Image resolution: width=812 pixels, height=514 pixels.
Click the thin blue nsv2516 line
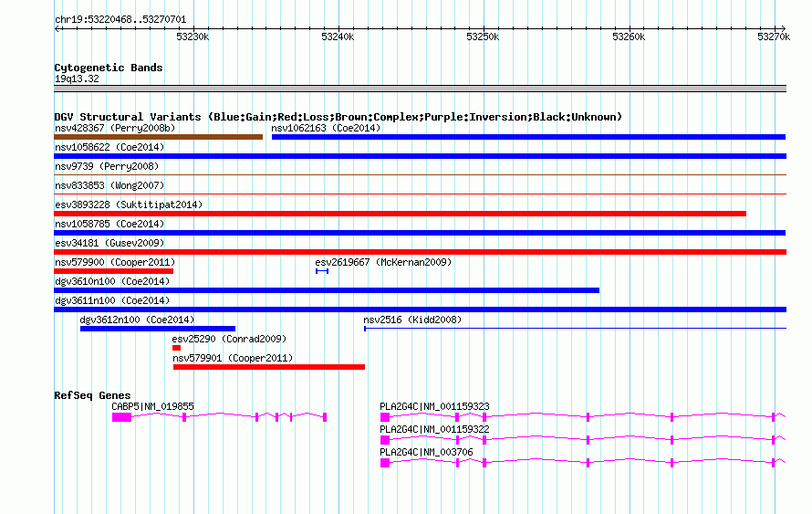576,329
